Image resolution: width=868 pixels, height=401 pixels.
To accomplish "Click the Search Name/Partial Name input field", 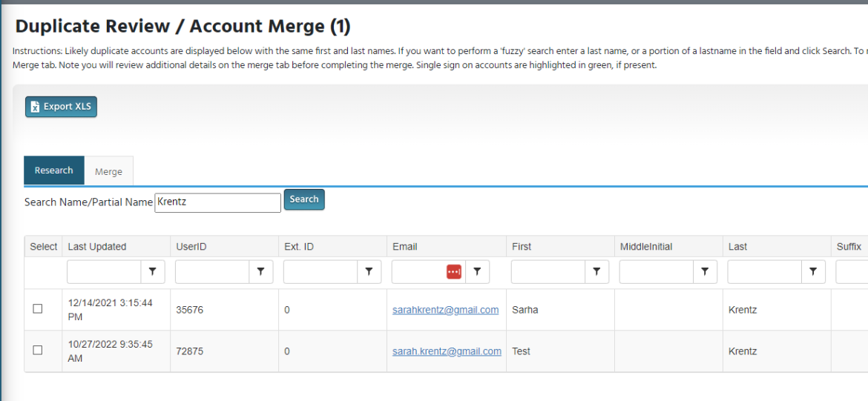I will (217, 202).
